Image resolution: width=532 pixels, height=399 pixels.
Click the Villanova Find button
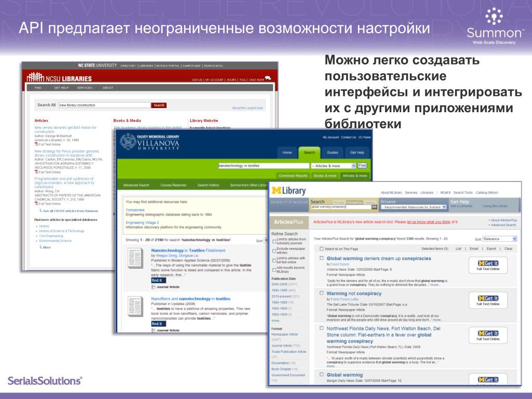[x=362, y=166]
